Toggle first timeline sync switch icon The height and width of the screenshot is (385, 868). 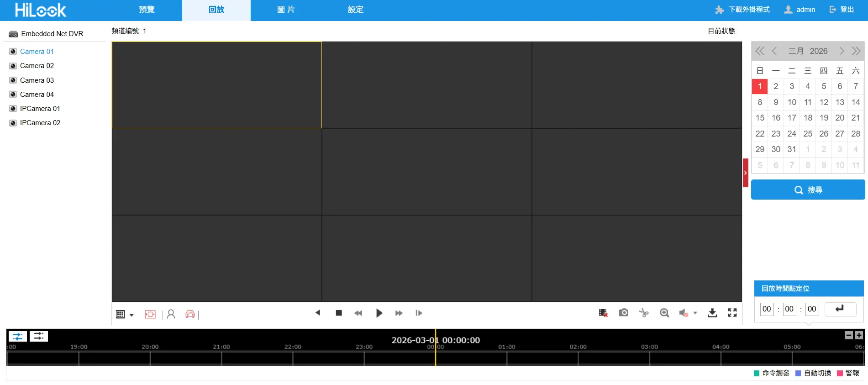click(x=18, y=336)
